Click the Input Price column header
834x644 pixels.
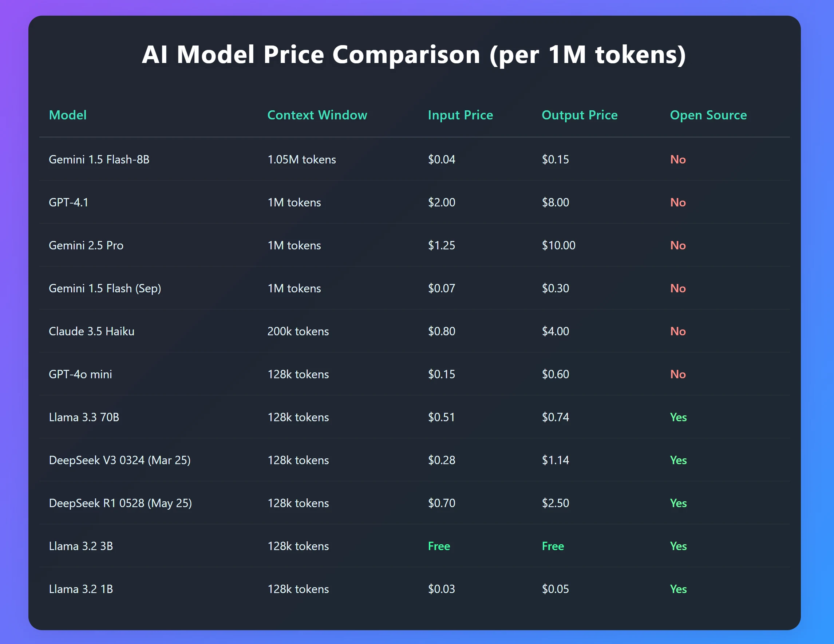[x=460, y=115]
